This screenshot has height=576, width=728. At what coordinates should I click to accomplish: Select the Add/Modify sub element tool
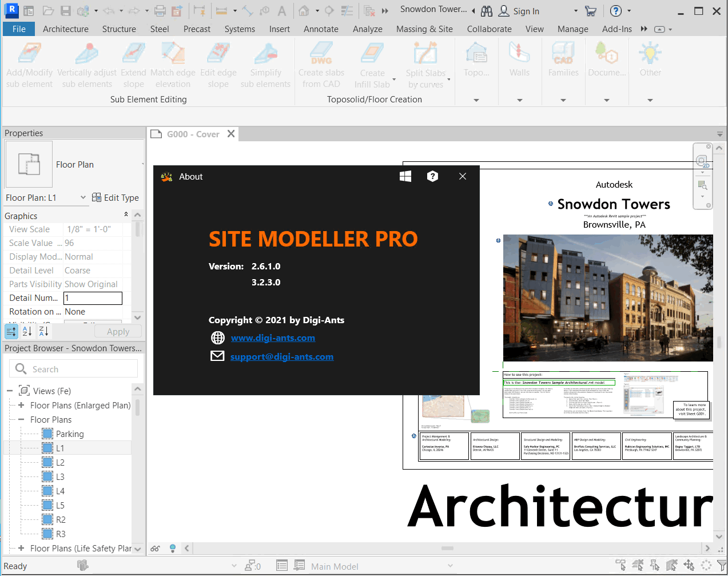pos(29,63)
